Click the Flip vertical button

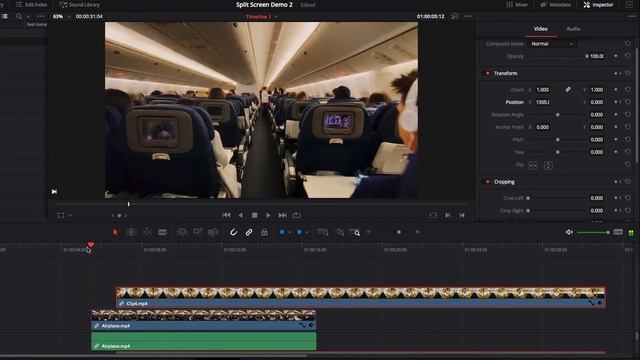[548, 165]
